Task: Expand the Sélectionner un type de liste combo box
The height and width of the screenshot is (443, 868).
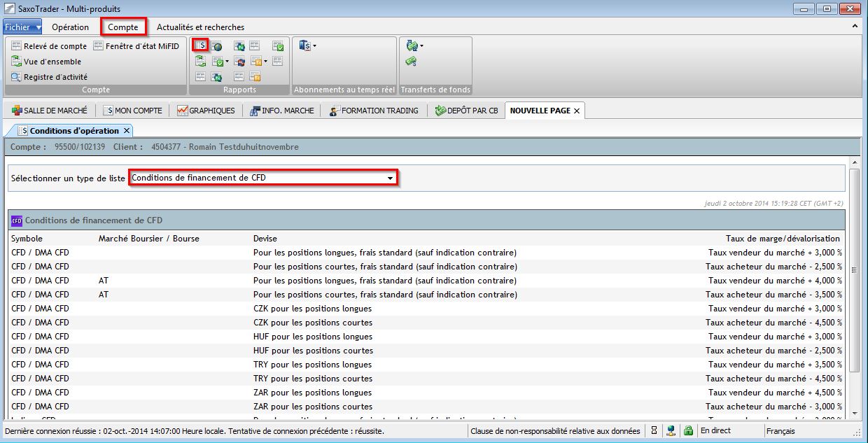Action: point(391,178)
